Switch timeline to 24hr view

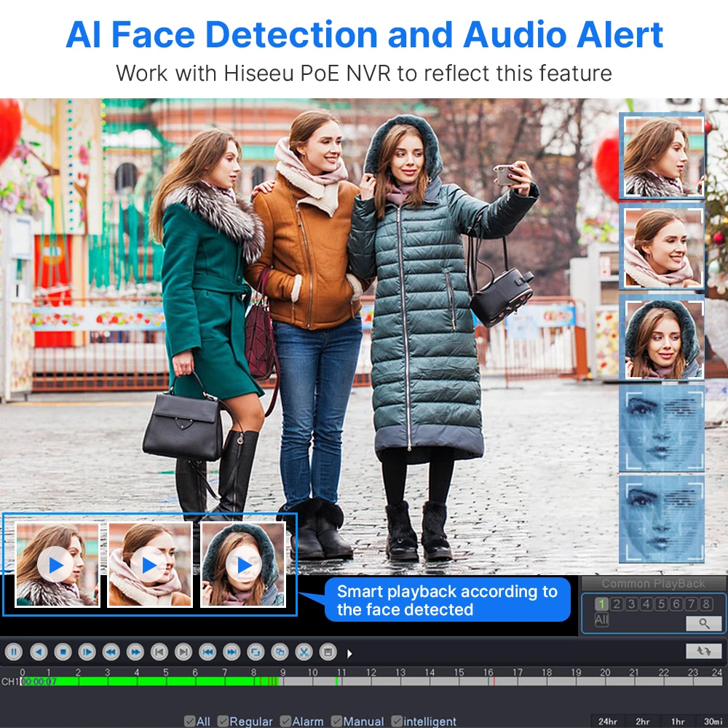pos(607,721)
